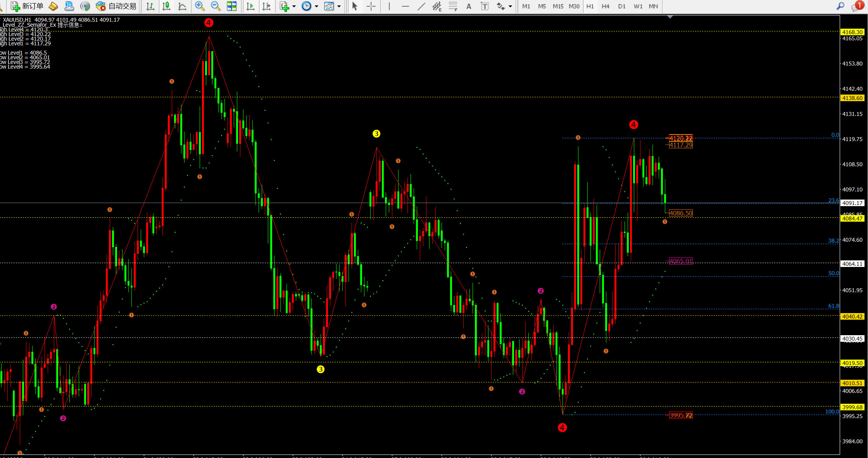Open MetaEditor via the yellow book icon
Viewport: 868px width, 458px height.
[53, 6]
